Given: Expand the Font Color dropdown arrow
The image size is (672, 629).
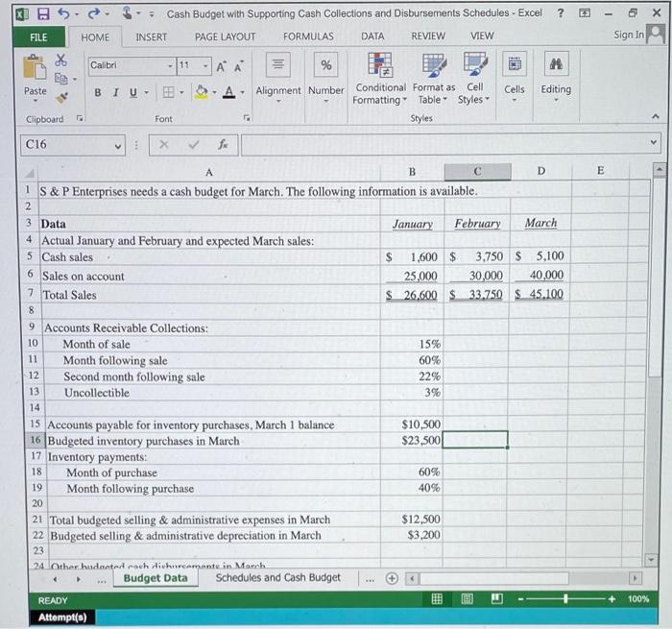Looking at the screenshot, I should (242, 92).
